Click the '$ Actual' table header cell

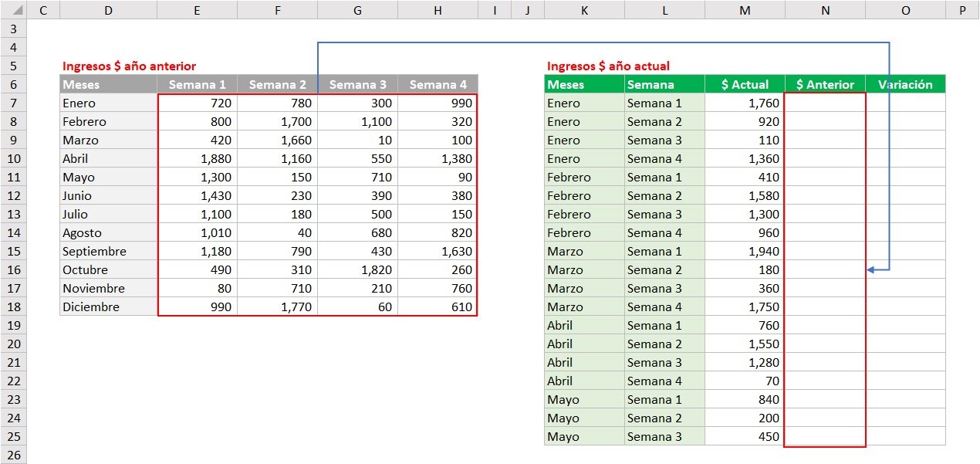[745, 84]
